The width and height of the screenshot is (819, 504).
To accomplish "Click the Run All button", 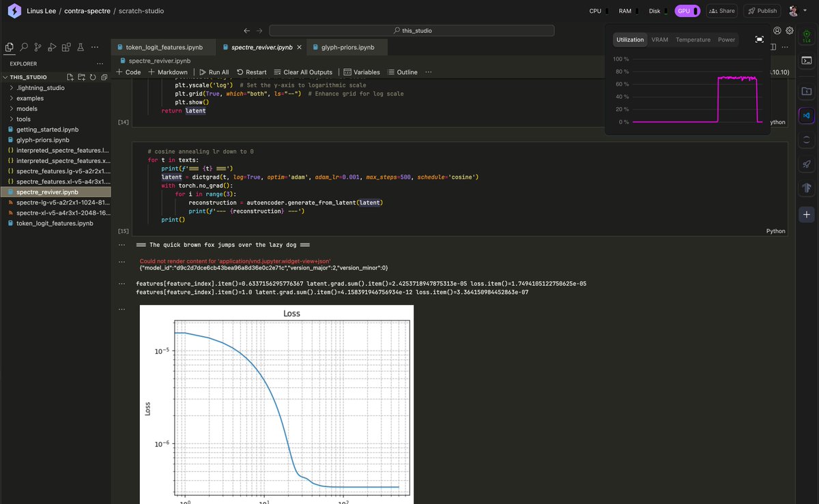I will click(x=214, y=72).
